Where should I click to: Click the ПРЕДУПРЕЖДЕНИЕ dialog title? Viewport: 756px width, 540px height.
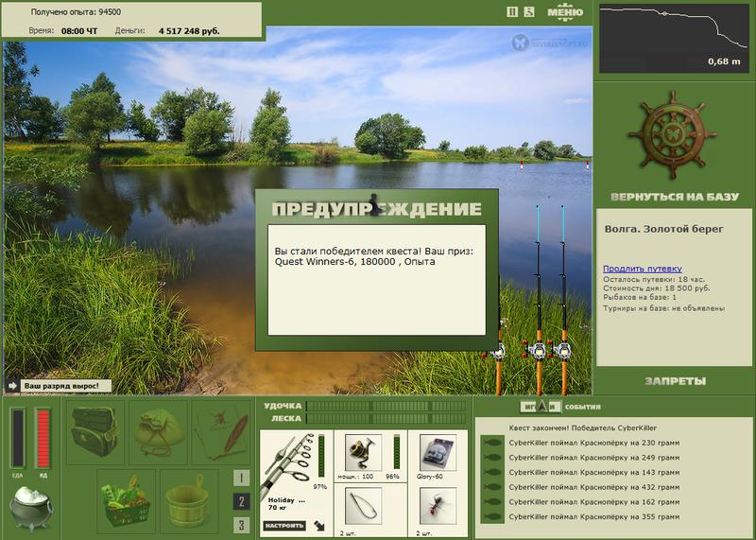tap(376, 209)
